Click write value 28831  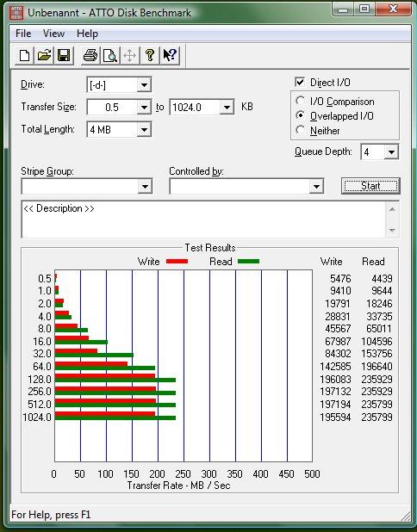click(338, 317)
